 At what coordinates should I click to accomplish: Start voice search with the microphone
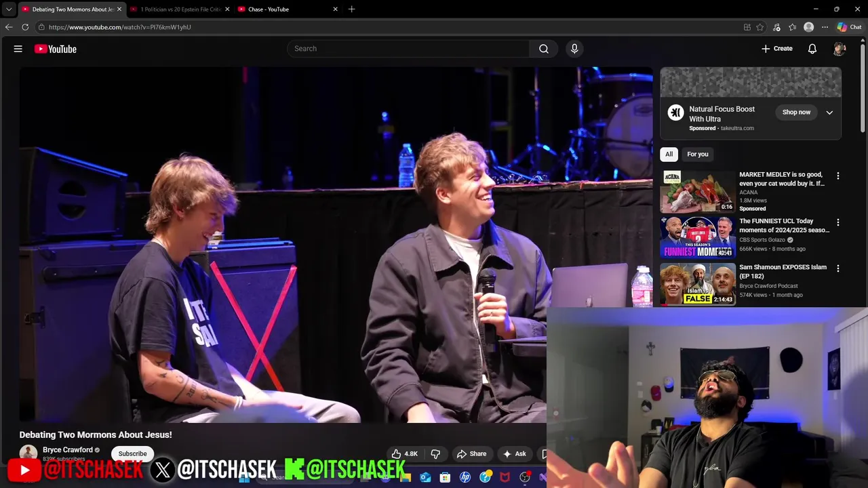pyautogui.click(x=574, y=49)
